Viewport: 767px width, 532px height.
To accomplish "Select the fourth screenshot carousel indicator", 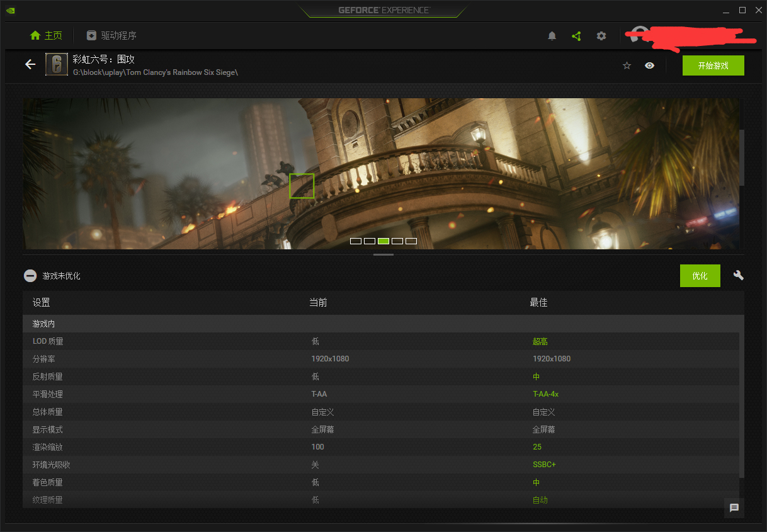I will [x=397, y=241].
